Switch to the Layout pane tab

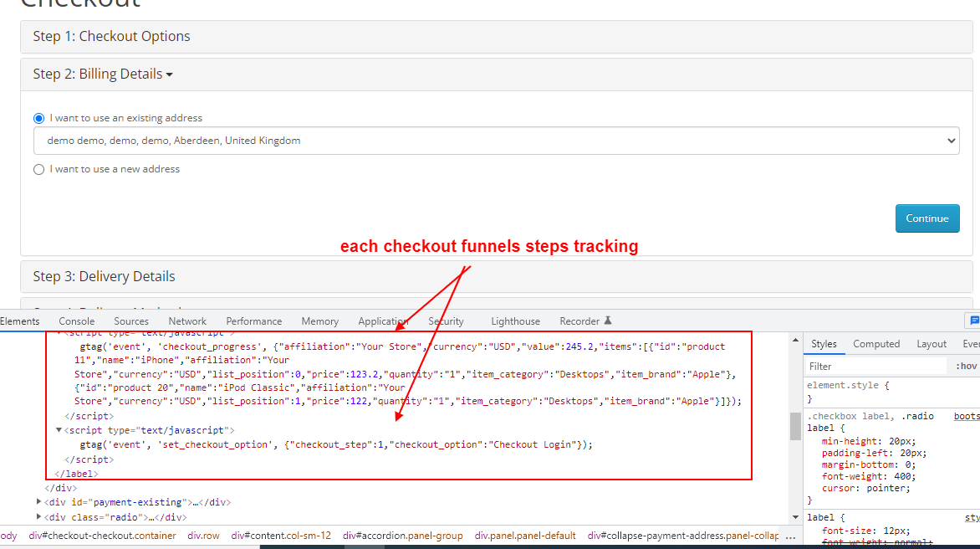click(x=932, y=344)
